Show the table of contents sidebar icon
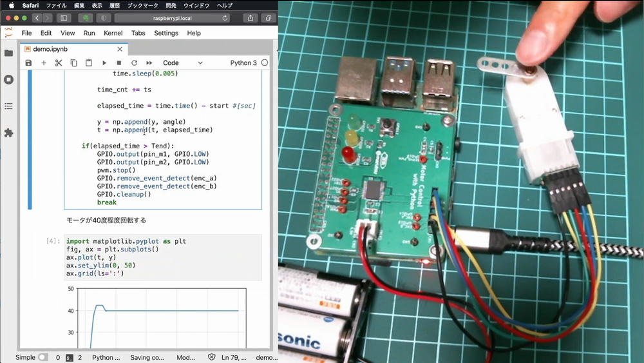The width and height of the screenshot is (644, 363). 8,106
